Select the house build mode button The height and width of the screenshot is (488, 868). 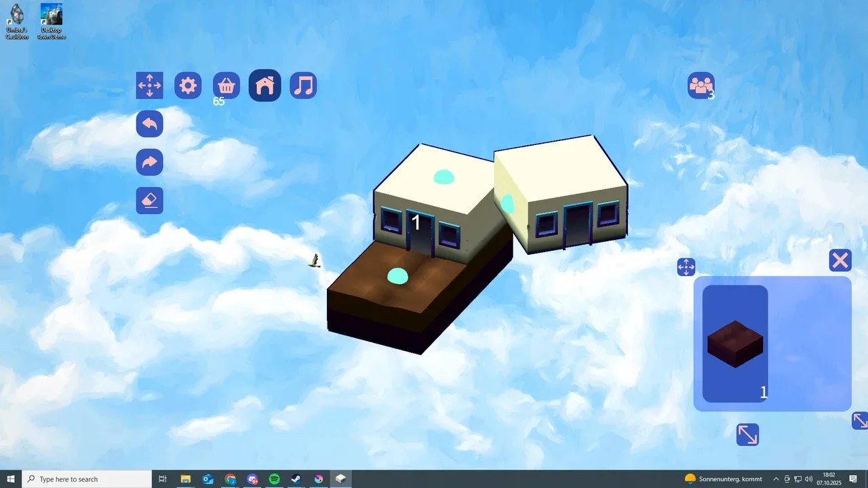coord(265,86)
